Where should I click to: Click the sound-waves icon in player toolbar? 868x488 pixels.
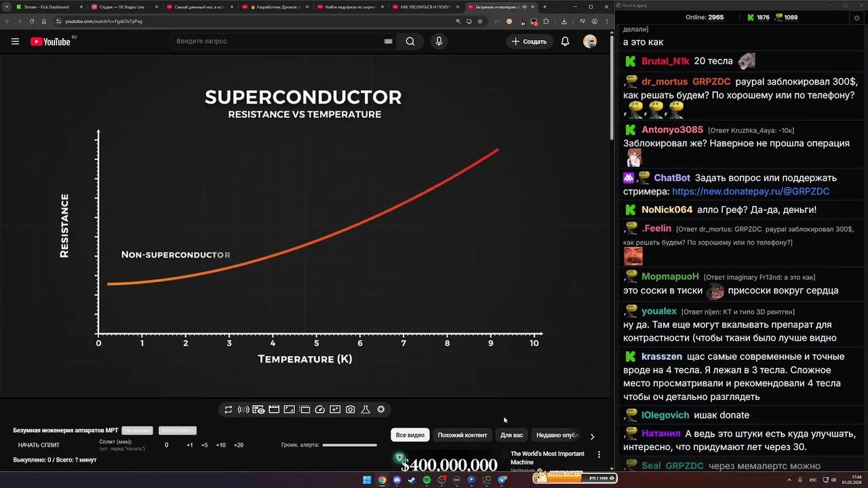click(x=243, y=409)
